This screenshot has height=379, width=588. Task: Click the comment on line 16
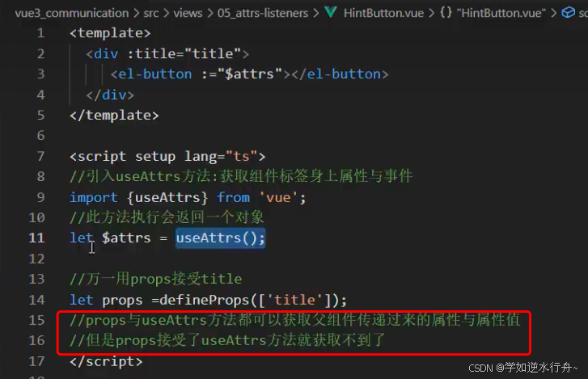(227, 340)
